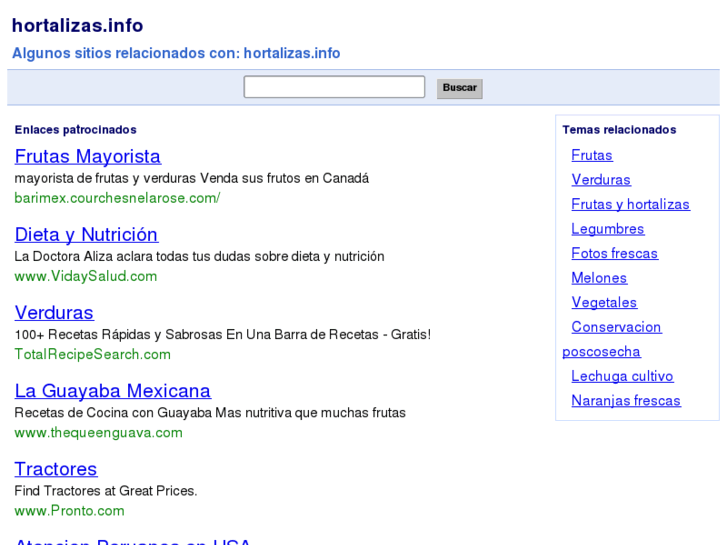
Task: Click the 'Temas relacionados' heading
Action: (x=619, y=129)
